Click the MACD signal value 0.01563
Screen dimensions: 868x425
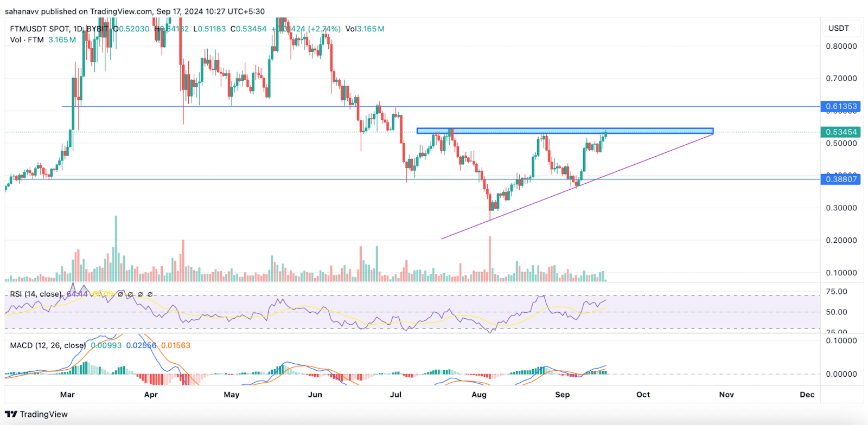point(176,345)
